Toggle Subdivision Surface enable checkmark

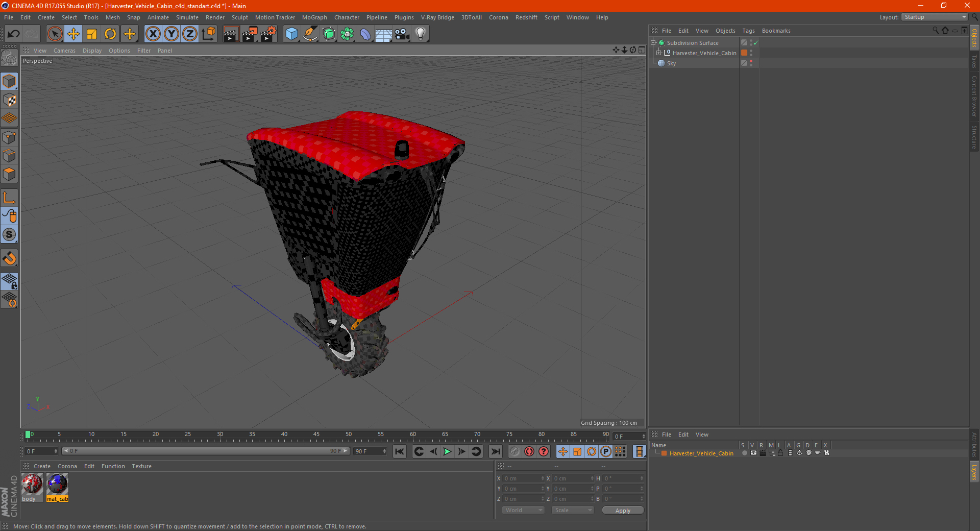pyautogui.click(x=756, y=43)
